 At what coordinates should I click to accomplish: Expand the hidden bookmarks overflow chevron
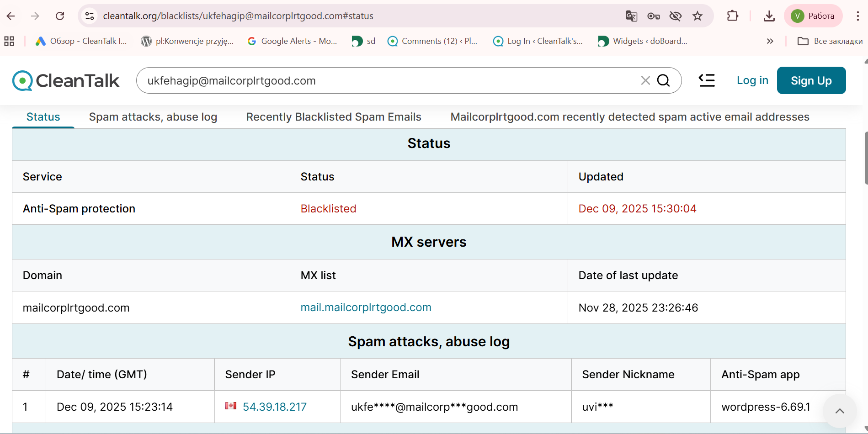(770, 41)
